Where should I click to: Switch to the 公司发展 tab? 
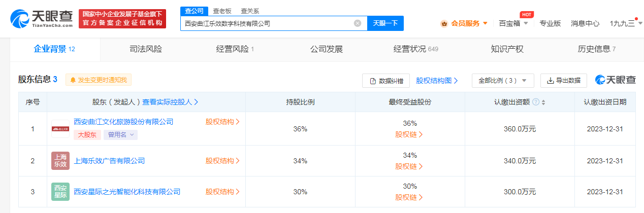327,49
